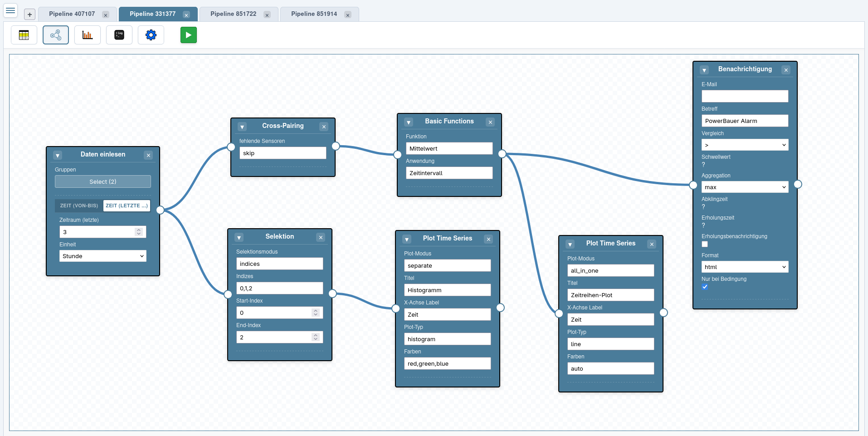Open the Vergleich dropdown
Image resolution: width=868 pixels, height=436 pixels.
point(745,145)
